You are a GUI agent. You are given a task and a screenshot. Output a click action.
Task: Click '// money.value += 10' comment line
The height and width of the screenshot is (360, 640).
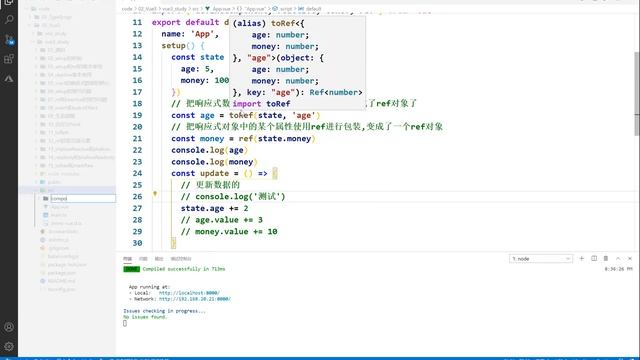tap(229, 231)
